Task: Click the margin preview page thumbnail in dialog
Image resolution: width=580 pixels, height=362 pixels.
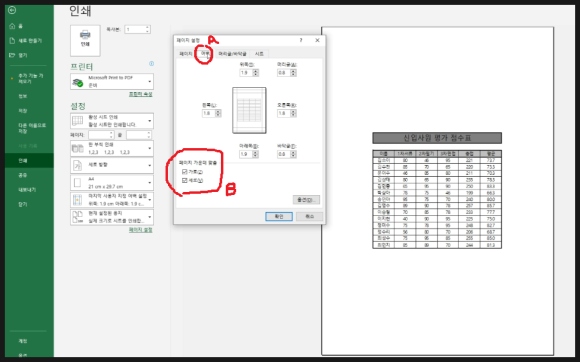Action: [249, 110]
